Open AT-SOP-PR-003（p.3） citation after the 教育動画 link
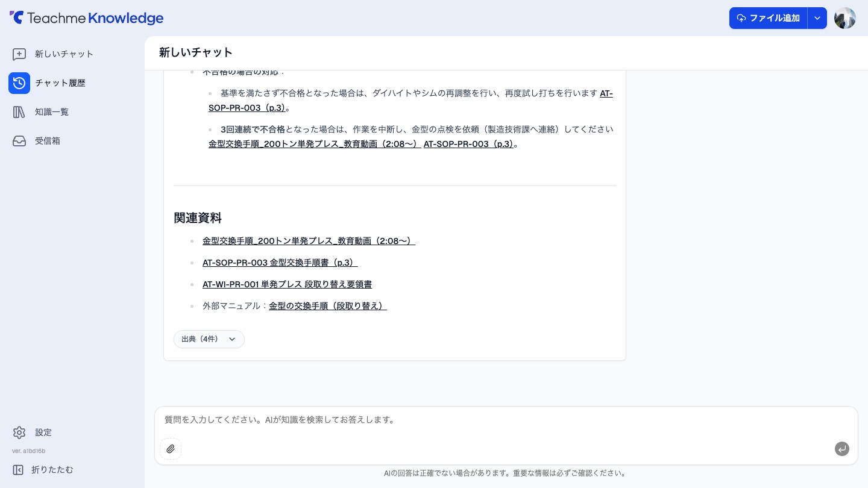 point(468,144)
